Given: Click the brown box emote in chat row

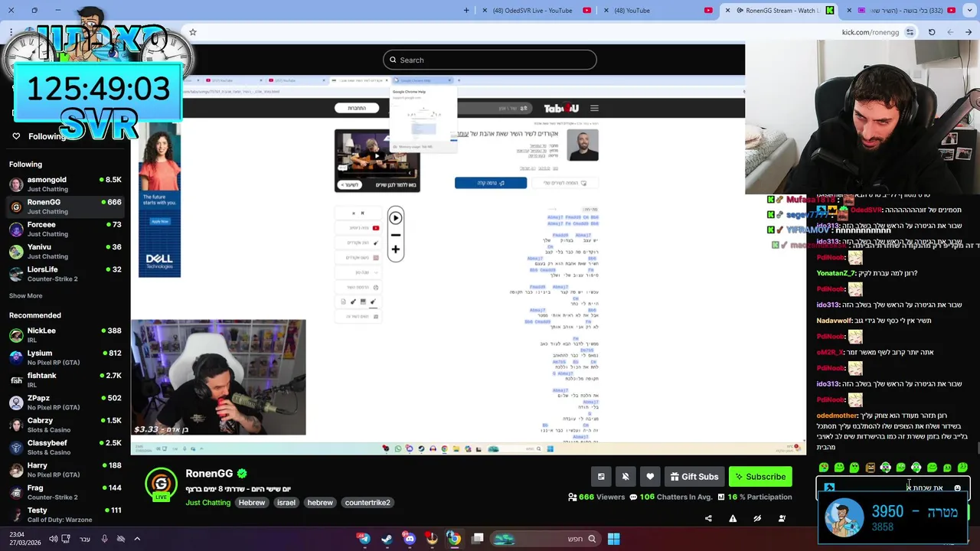Looking at the screenshot, I should tap(871, 467).
